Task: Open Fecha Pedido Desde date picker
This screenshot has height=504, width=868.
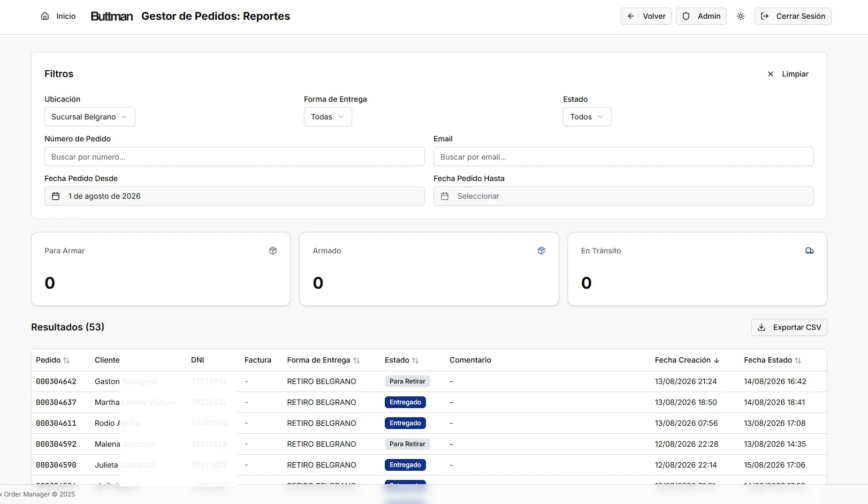Action: pos(234,196)
